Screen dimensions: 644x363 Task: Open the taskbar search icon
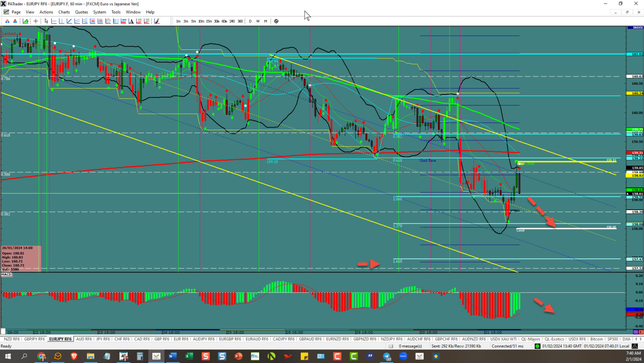24,356
